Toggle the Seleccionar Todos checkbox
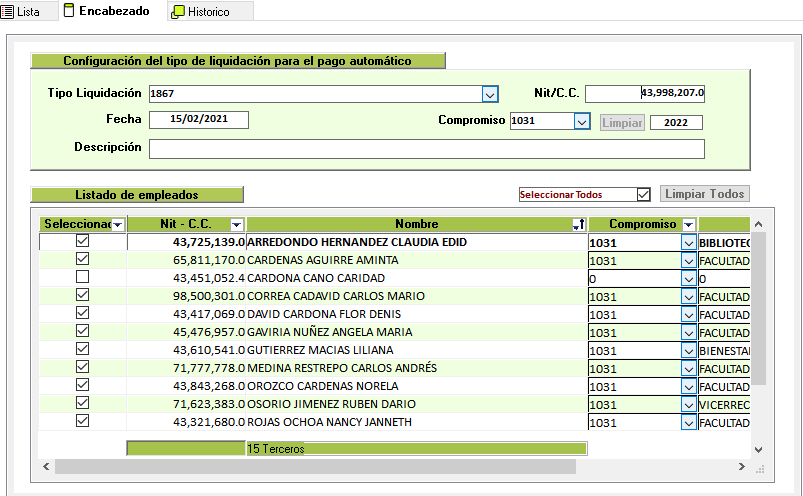The image size is (803, 496). pyautogui.click(x=644, y=194)
